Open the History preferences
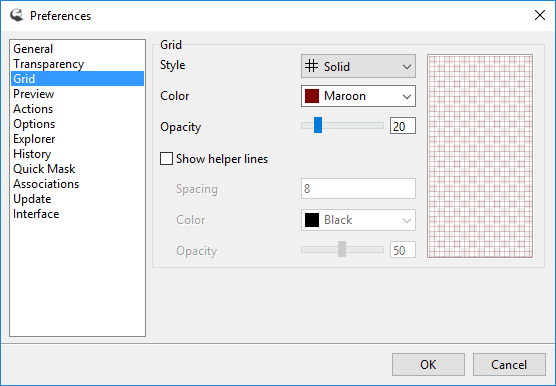Image resolution: width=556 pixels, height=386 pixels. pyautogui.click(x=77, y=154)
